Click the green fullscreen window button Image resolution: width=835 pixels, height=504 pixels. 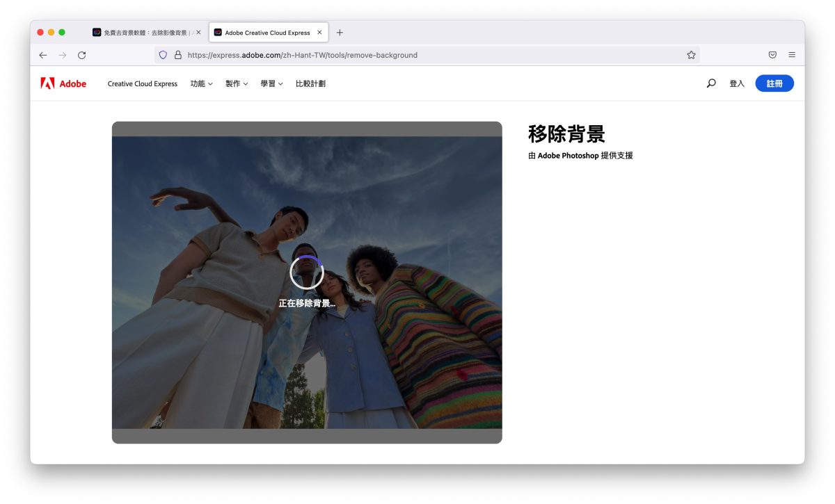[x=62, y=33]
